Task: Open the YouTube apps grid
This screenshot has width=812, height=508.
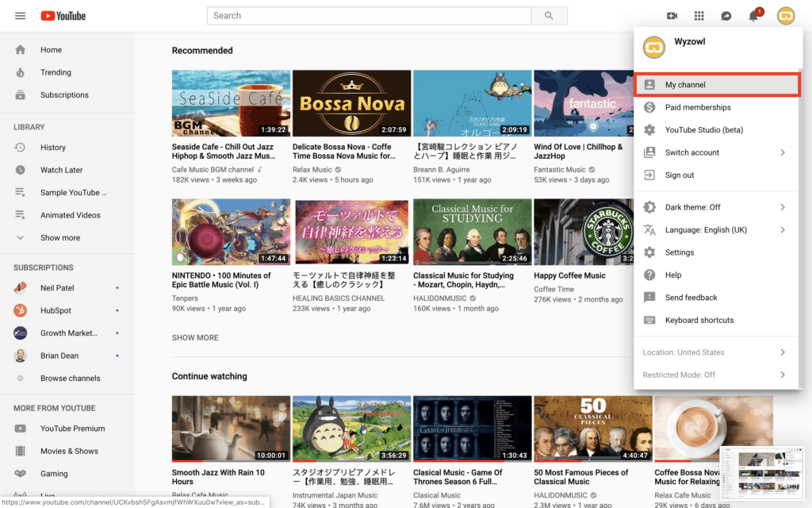Action: point(699,16)
